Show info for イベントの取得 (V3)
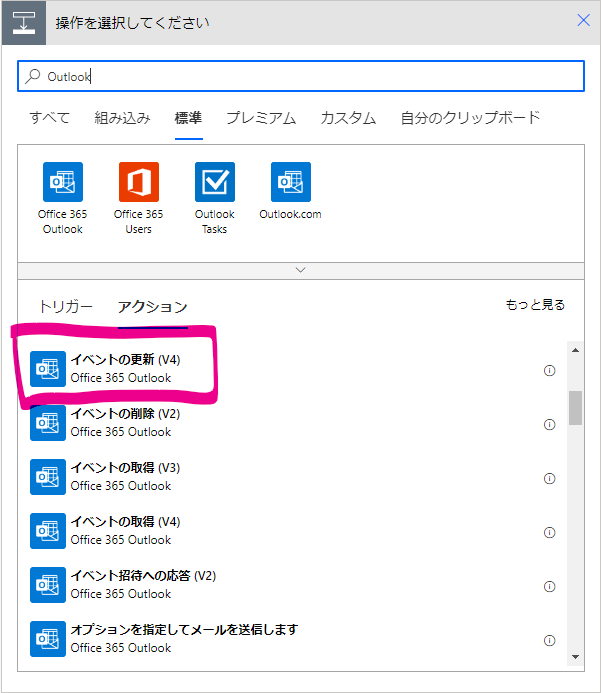Image resolution: width=601 pixels, height=693 pixels. click(549, 478)
